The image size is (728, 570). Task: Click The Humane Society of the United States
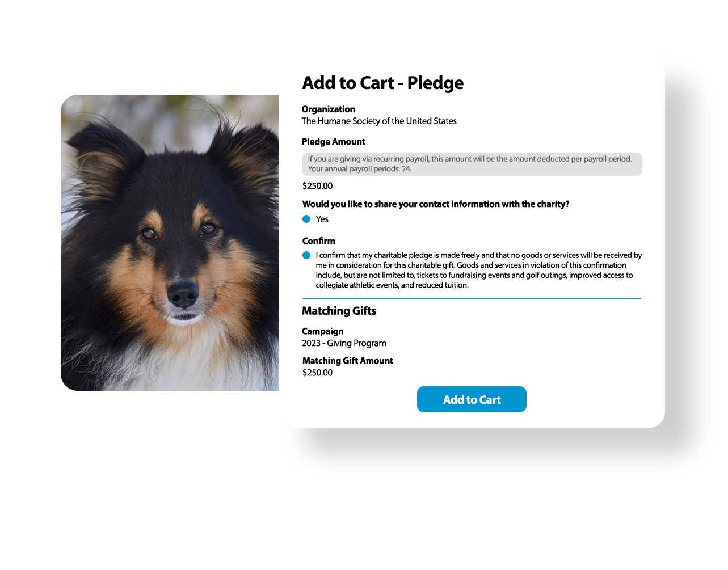click(x=379, y=121)
